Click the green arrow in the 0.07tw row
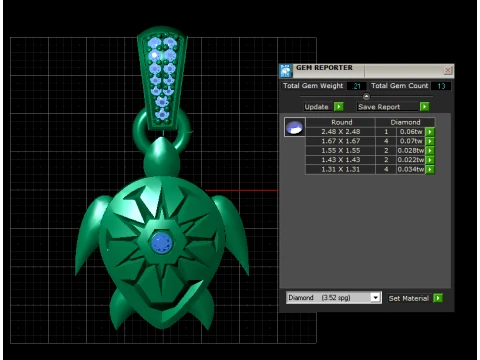 (430, 141)
